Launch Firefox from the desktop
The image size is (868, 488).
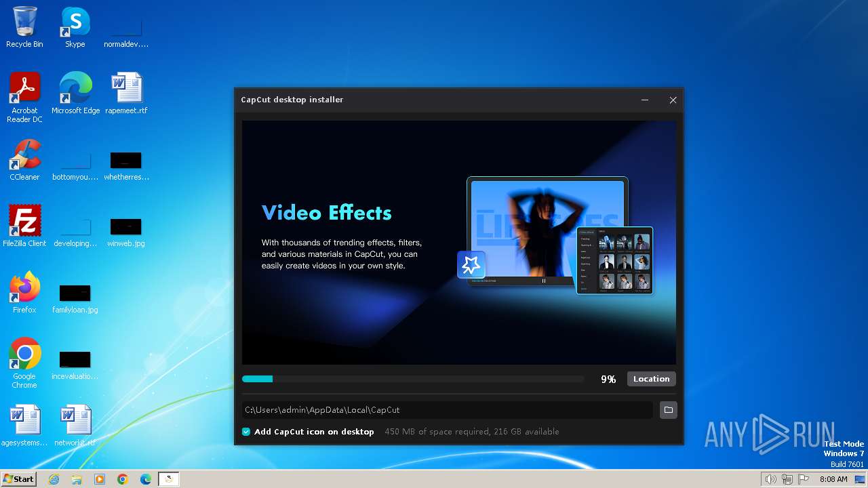point(24,293)
